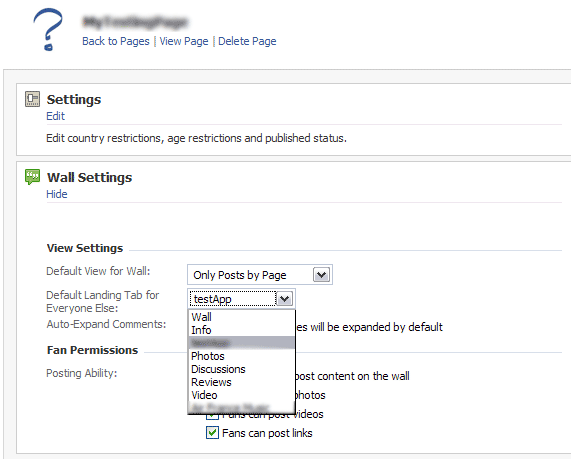Click the Settings section icon
Screen dimensions: 571x459
click(x=32, y=99)
